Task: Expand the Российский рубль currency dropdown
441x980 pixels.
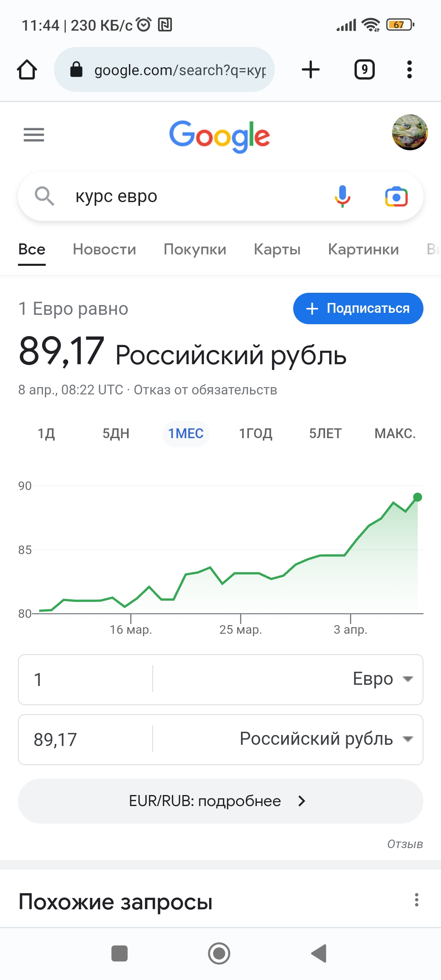Action: pyautogui.click(x=327, y=739)
